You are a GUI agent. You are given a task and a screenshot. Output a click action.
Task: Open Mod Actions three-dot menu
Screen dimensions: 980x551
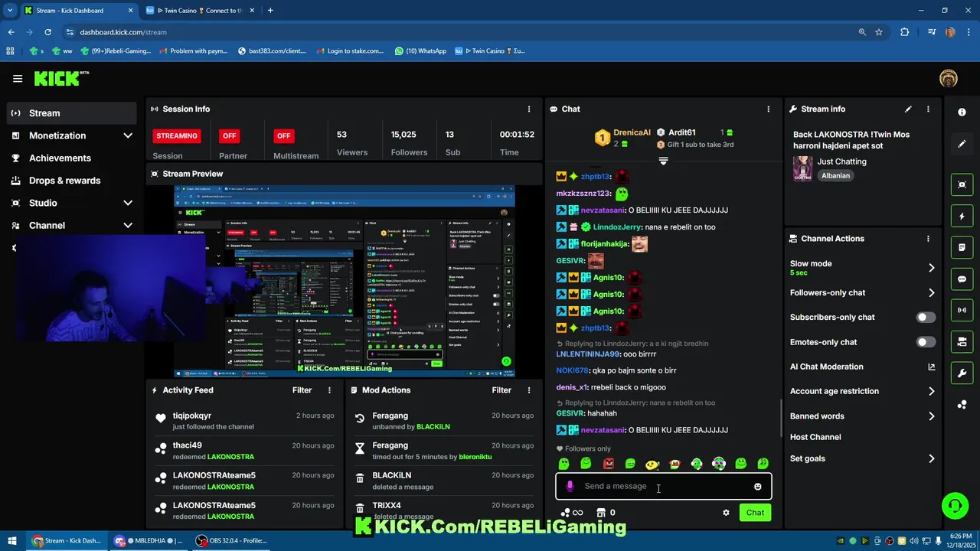click(x=528, y=390)
